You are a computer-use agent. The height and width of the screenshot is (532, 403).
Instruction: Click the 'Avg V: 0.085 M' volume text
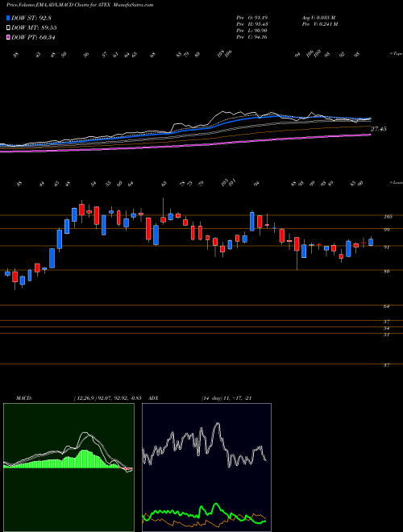(318, 17)
